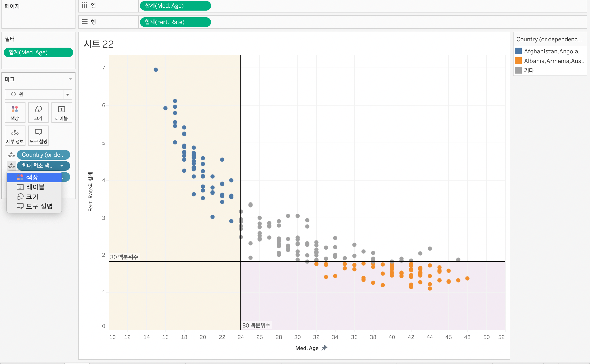
Task: Click the 합계(Fert. Rate) pill on rows shelf
Action: [x=175, y=22]
